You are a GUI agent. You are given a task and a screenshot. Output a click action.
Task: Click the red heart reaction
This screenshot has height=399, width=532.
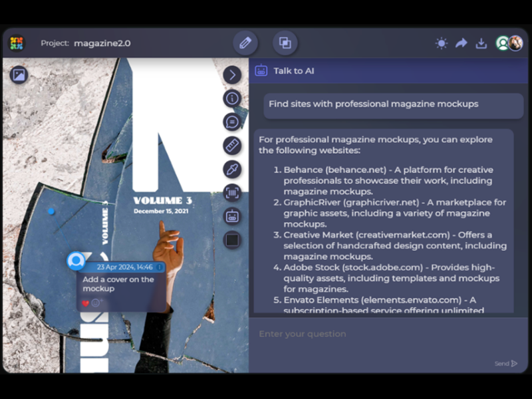[86, 303]
